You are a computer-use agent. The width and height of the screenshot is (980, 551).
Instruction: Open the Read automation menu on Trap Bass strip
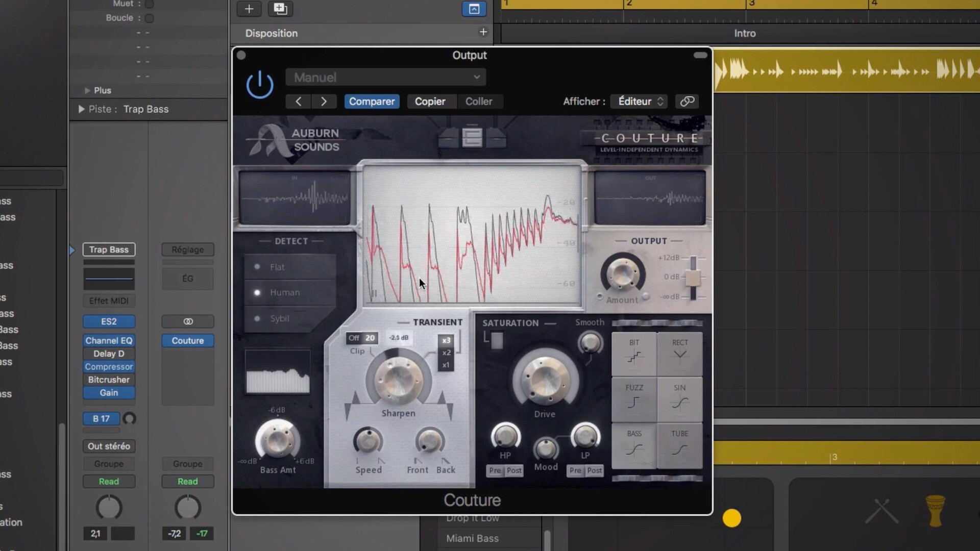point(109,481)
